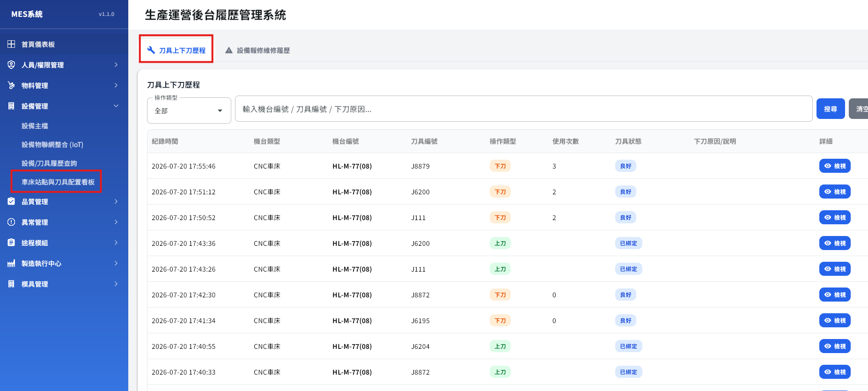Click the warning triangle icon on 設備報修維修履歷 tab

click(229, 50)
